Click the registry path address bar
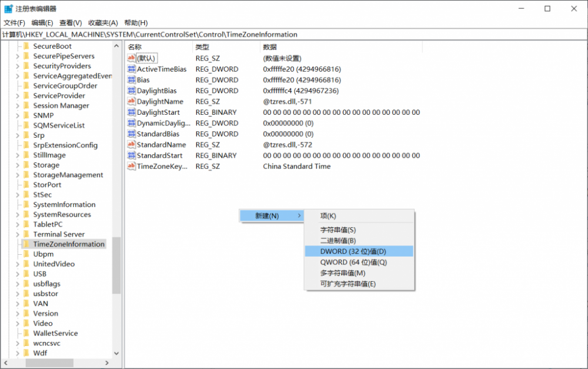The width and height of the screenshot is (588, 369). [294, 35]
